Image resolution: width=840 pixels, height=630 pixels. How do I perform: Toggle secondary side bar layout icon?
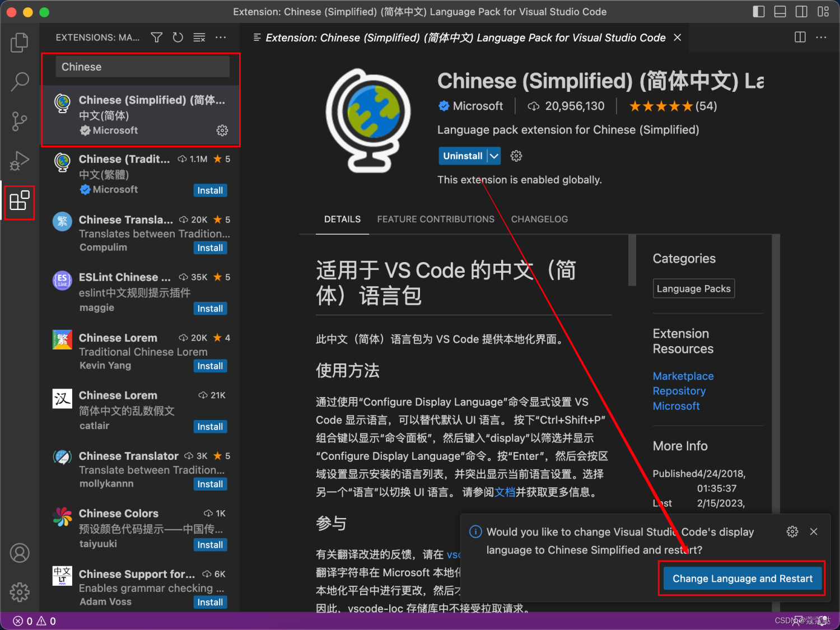(x=801, y=12)
